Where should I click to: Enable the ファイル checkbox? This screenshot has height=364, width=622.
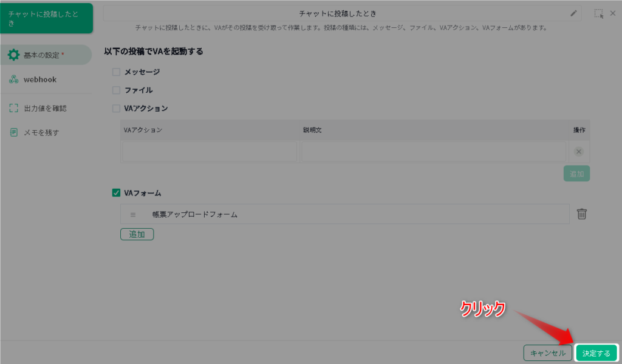116,90
